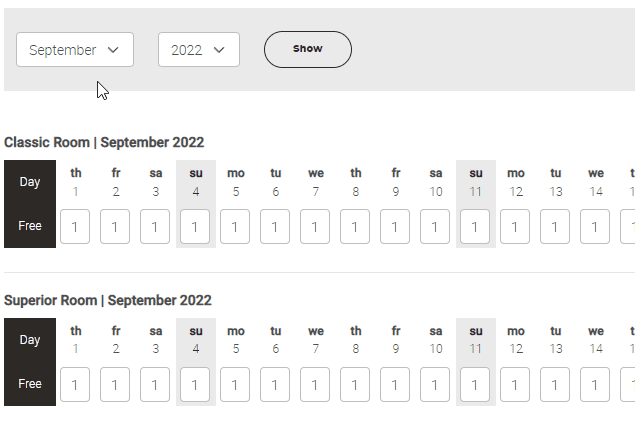Select Superior Room free field for day 13

click(555, 384)
